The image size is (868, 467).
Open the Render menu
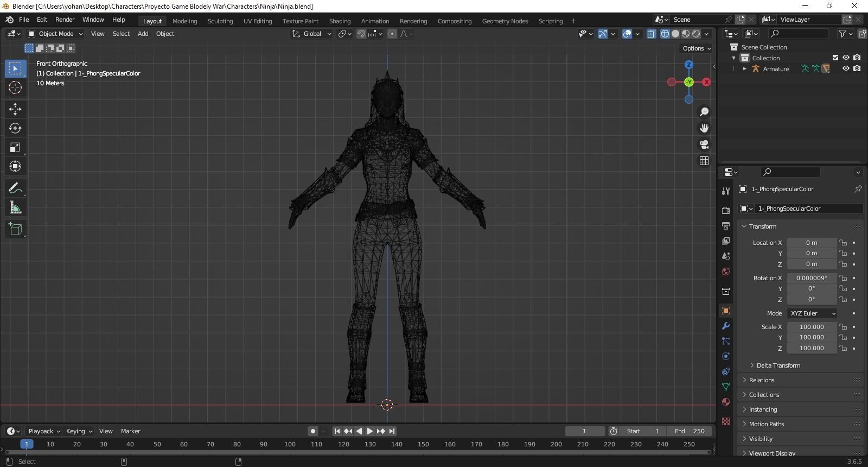(65, 20)
